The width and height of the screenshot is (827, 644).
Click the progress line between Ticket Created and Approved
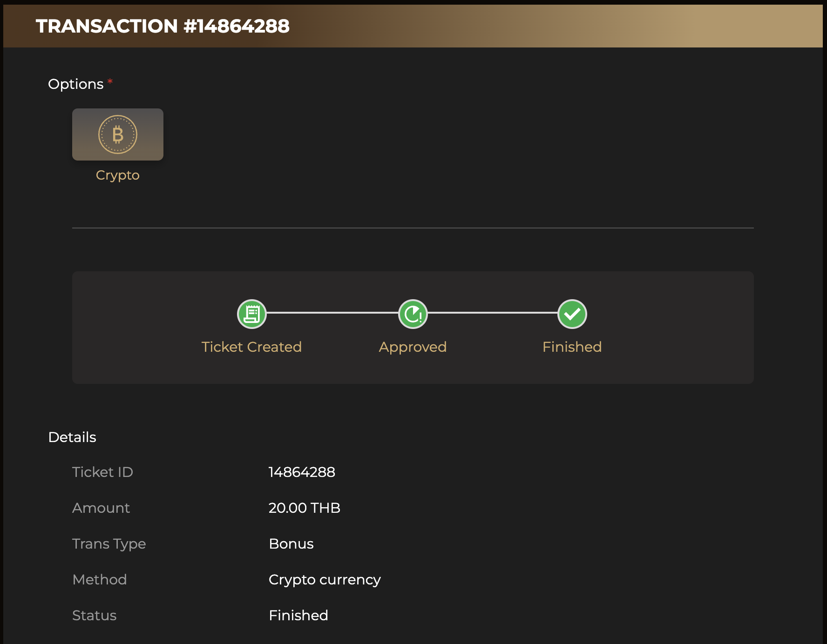(332, 313)
